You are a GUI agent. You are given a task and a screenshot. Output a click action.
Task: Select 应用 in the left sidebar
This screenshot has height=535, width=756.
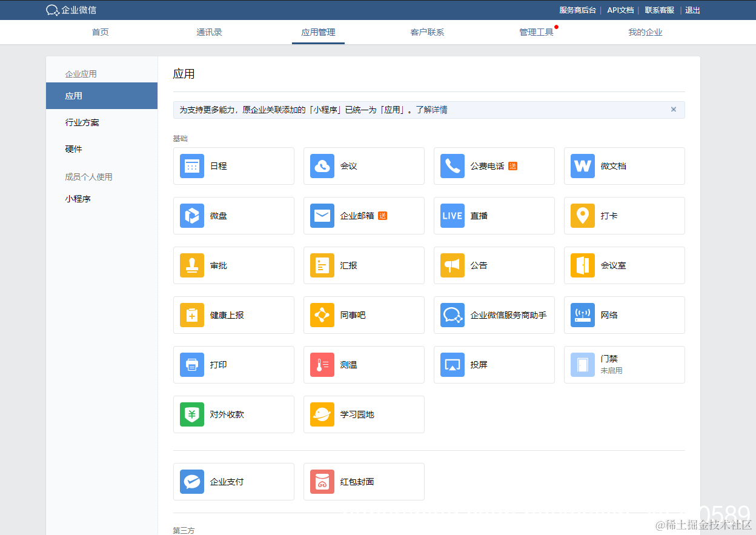pyautogui.click(x=102, y=96)
